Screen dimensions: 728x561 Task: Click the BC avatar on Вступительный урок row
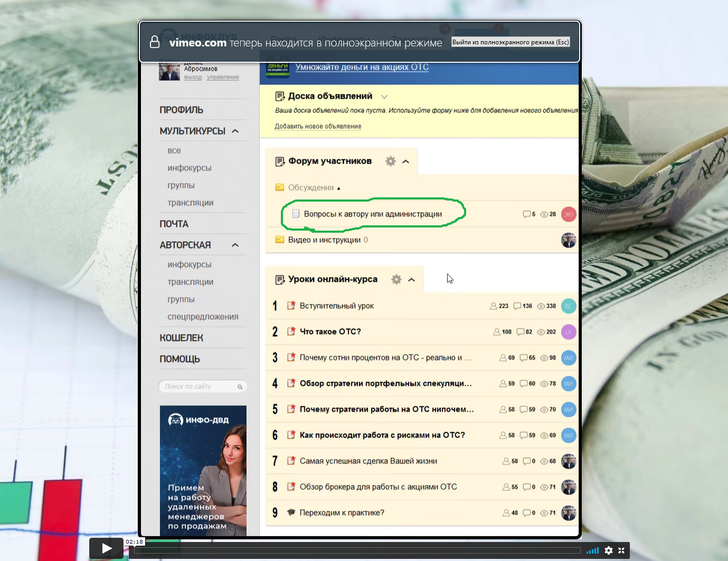coord(569,306)
